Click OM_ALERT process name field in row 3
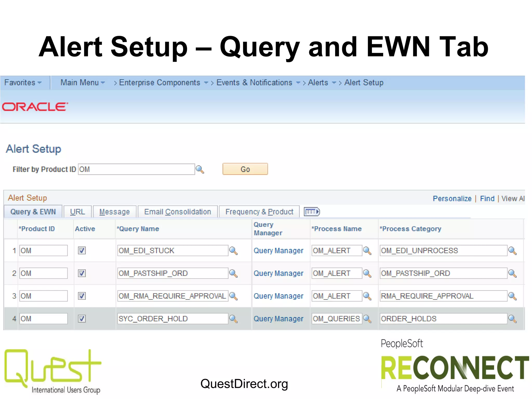 (x=337, y=296)
